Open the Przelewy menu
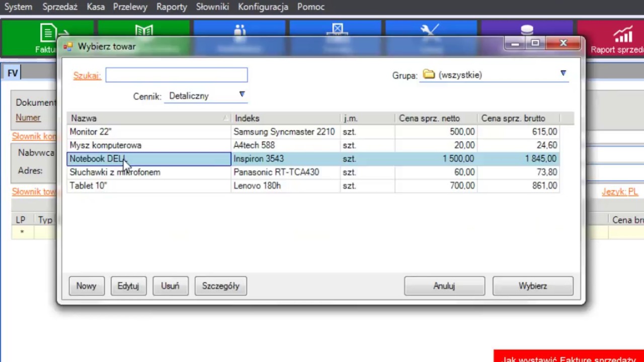 [130, 7]
